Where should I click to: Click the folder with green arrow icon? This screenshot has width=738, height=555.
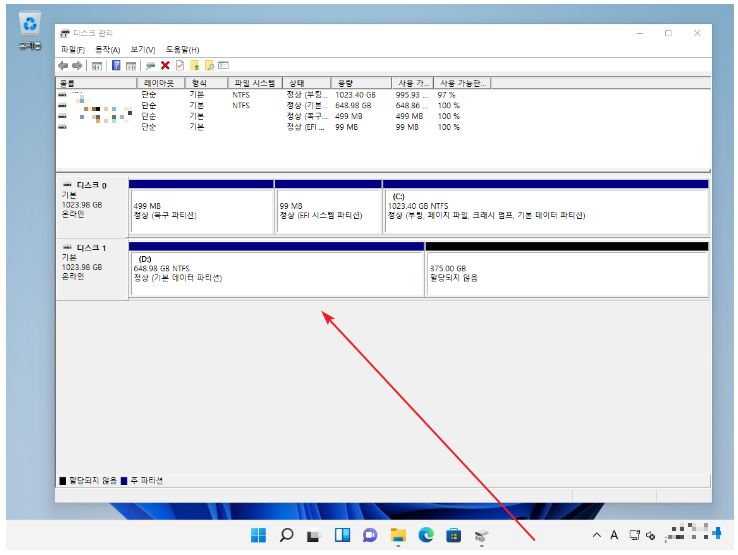click(194, 65)
